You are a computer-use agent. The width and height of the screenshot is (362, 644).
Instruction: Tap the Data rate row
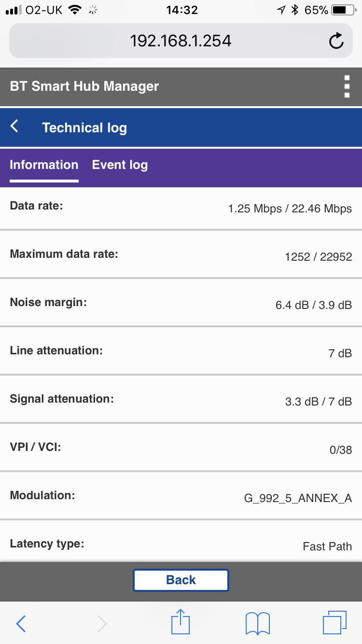click(181, 208)
